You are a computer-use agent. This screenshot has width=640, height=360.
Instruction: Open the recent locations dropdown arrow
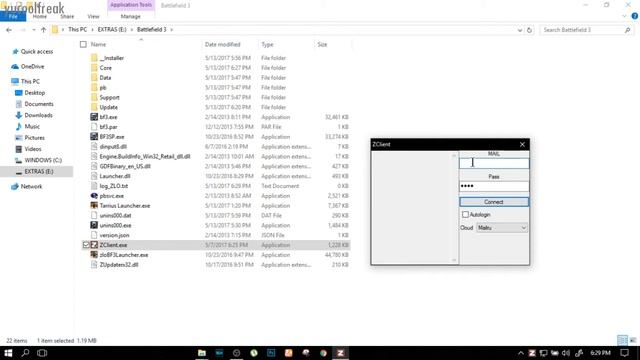coord(33,30)
